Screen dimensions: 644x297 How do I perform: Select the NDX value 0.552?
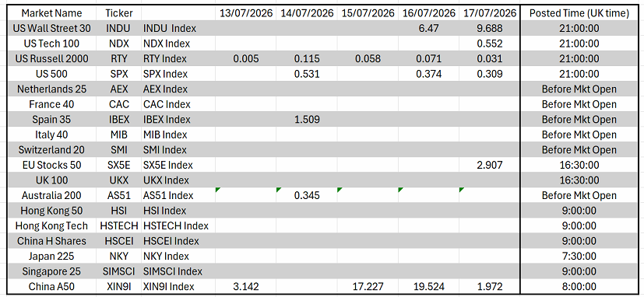(x=490, y=44)
